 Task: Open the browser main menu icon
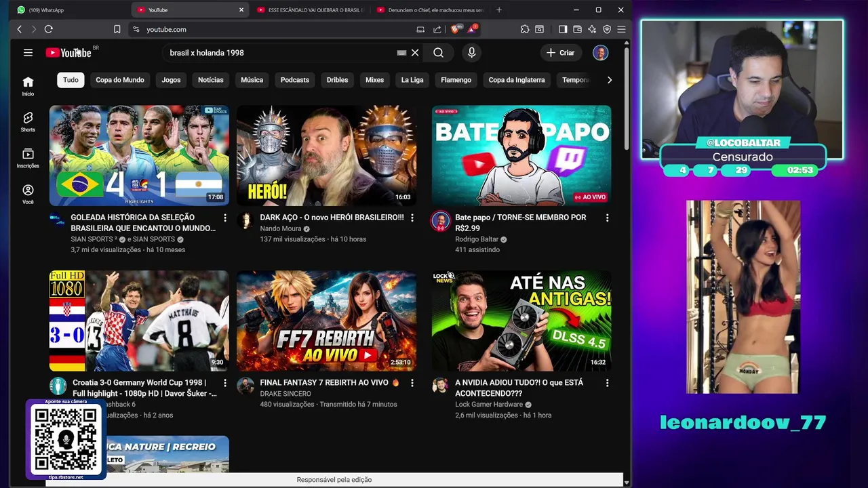click(x=621, y=29)
